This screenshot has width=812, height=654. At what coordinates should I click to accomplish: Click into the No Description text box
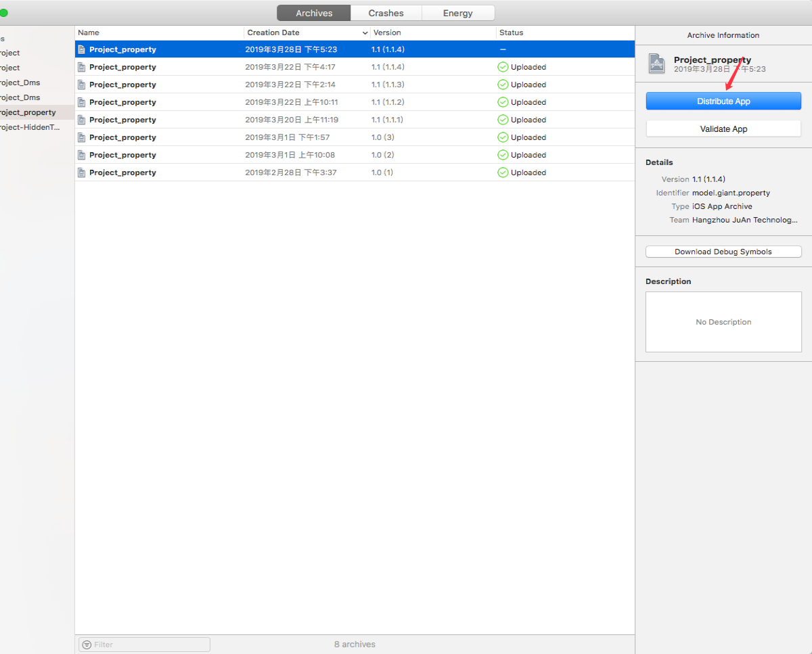tap(723, 322)
